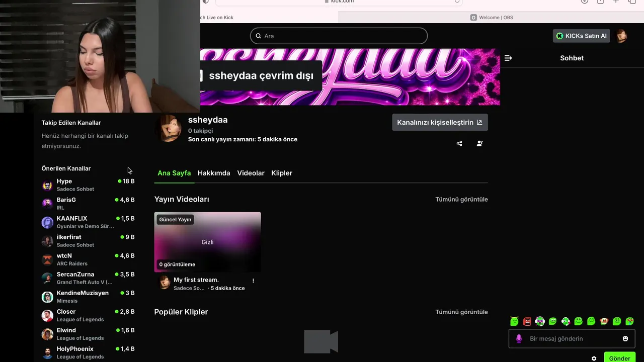This screenshot has height=362, width=644.
Task: Click the kick.com browser address bar
Action: pos(339,2)
